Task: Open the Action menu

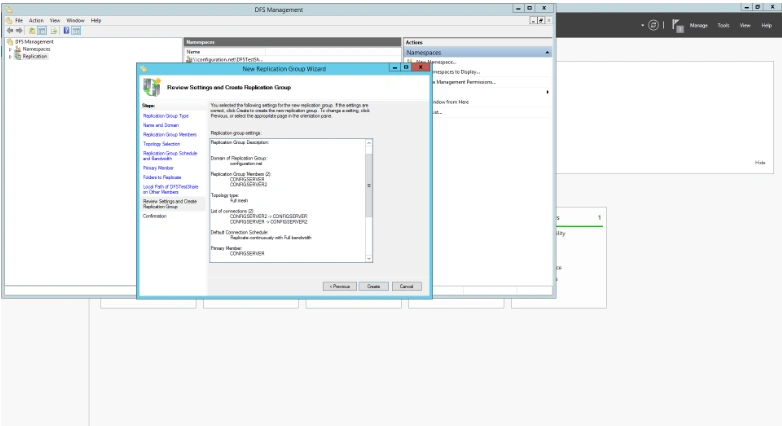Action: [x=36, y=20]
